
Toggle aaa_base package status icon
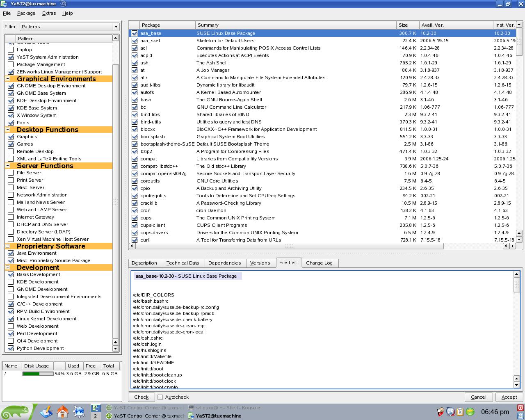[x=135, y=33]
